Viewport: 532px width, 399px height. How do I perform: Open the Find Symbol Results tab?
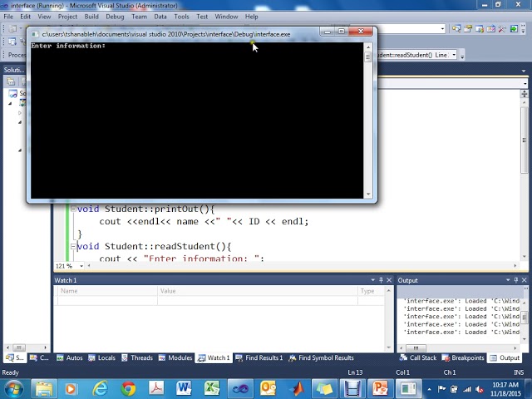tap(321, 357)
